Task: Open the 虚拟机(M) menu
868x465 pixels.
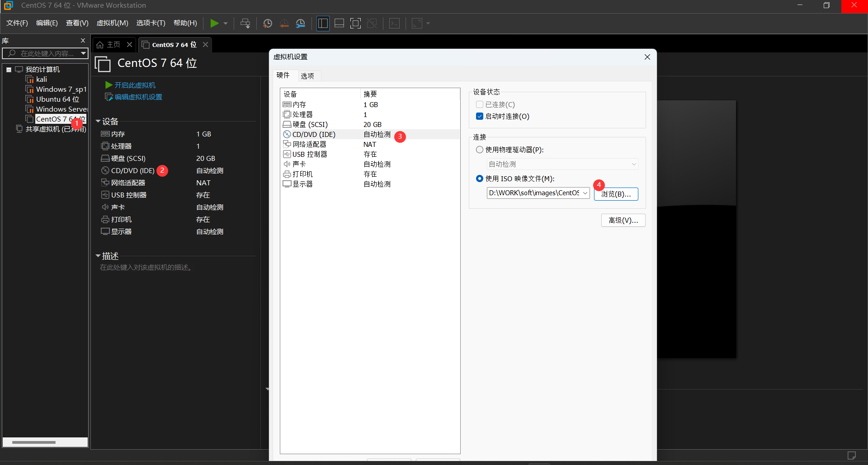Action: [x=113, y=23]
